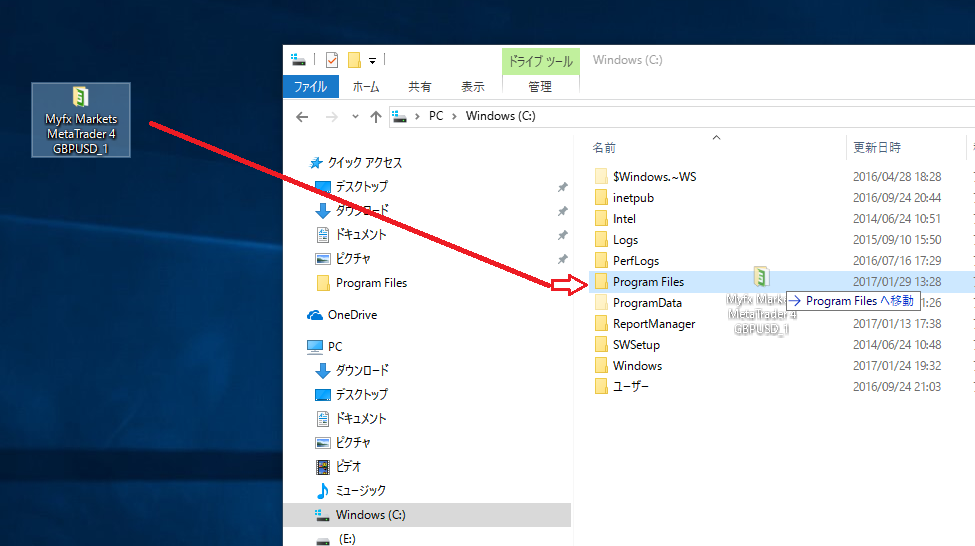Expand the chevron before PC in address bar
The height and width of the screenshot is (546, 975).
(x=417, y=116)
